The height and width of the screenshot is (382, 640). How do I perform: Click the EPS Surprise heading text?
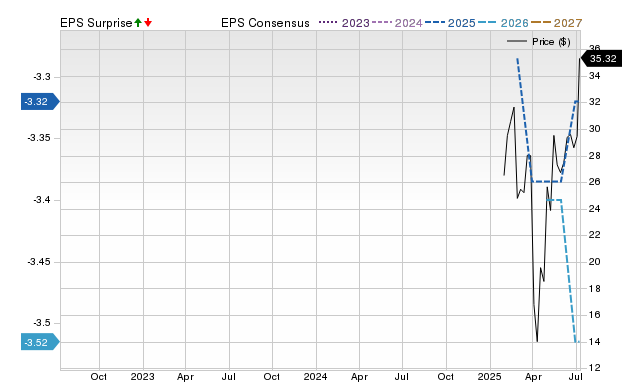coord(96,23)
